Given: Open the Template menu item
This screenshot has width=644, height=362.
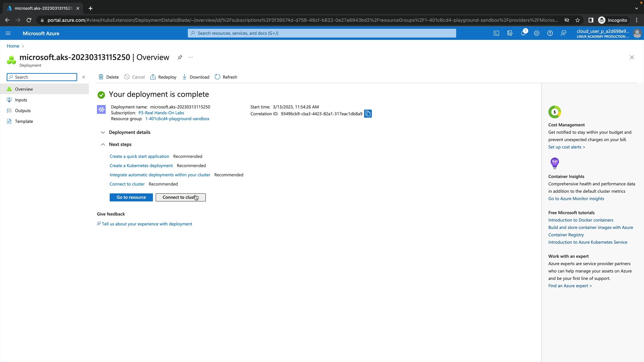Looking at the screenshot, I should [x=24, y=121].
